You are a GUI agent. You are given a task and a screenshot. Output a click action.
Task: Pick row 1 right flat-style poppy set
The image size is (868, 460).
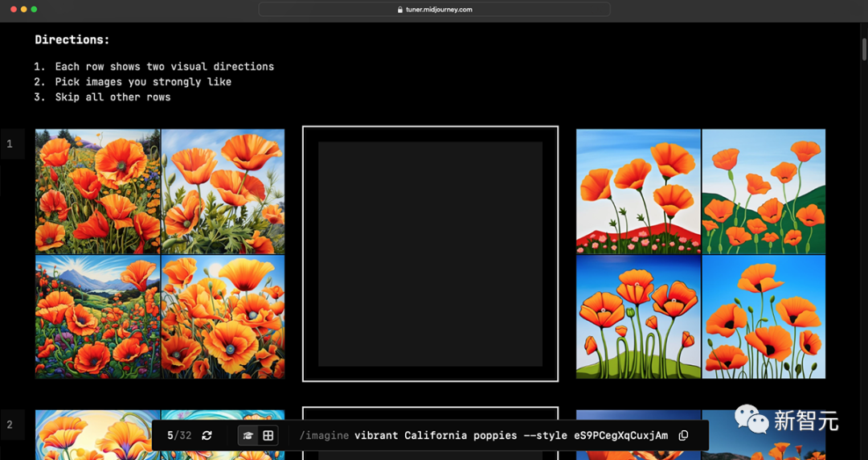[701, 254]
